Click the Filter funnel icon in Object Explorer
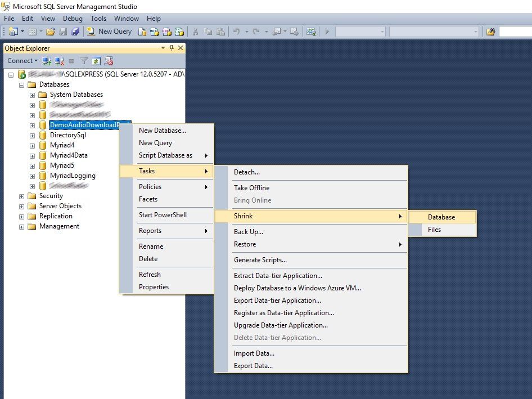The height and width of the screenshot is (399, 532). tap(83, 61)
